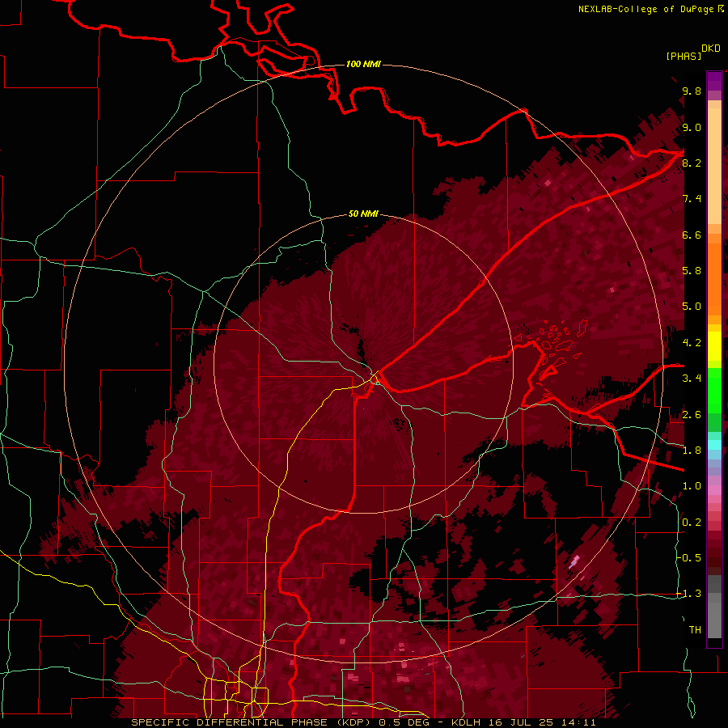Click the Specific Differential Phase (KDP) caption
This screenshot has height=728, width=728.
coord(253,722)
